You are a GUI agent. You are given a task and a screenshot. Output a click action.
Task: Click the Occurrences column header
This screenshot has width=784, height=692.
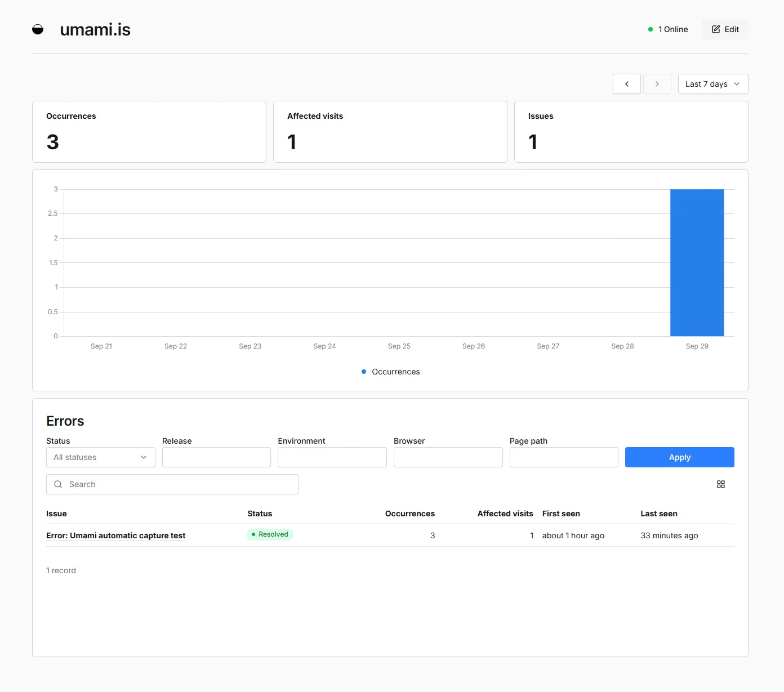[410, 514]
